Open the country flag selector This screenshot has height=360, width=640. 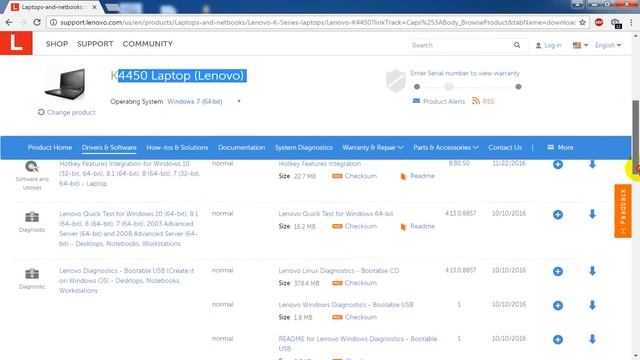580,45
